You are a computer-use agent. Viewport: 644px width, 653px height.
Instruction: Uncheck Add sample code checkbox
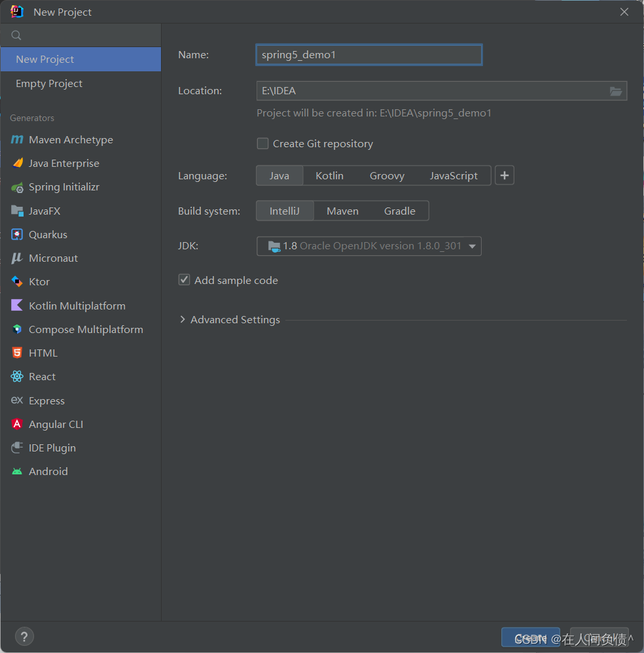184,280
